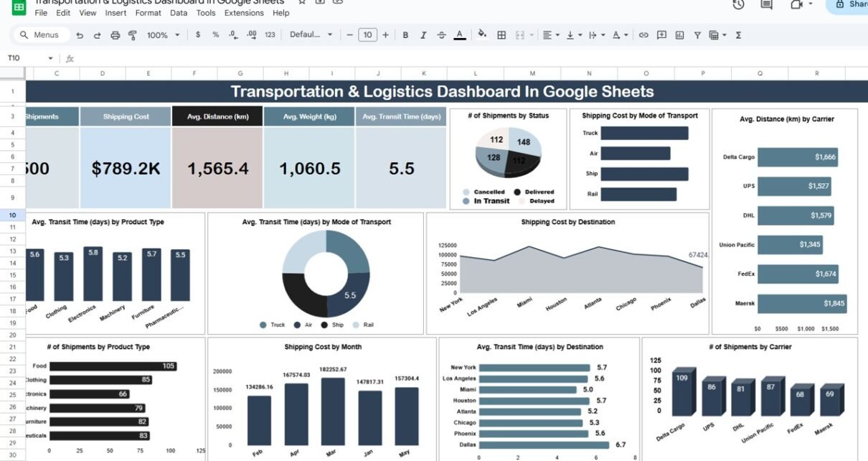Activate the paint format roller icon
The width and height of the screenshot is (868, 461).
pyautogui.click(x=133, y=34)
